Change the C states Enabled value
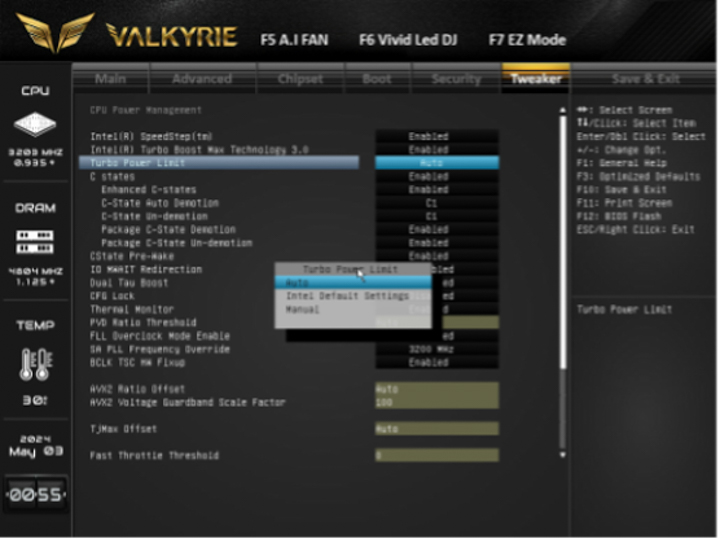The image size is (720, 539). point(437,176)
